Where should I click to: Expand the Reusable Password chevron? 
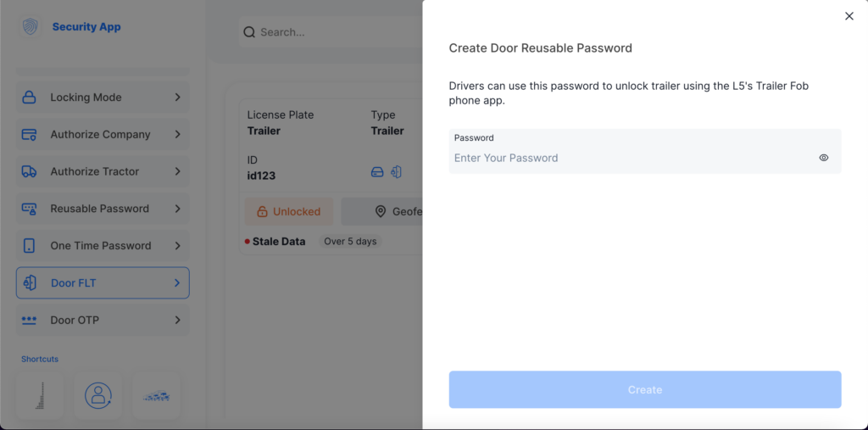(x=177, y=209)
